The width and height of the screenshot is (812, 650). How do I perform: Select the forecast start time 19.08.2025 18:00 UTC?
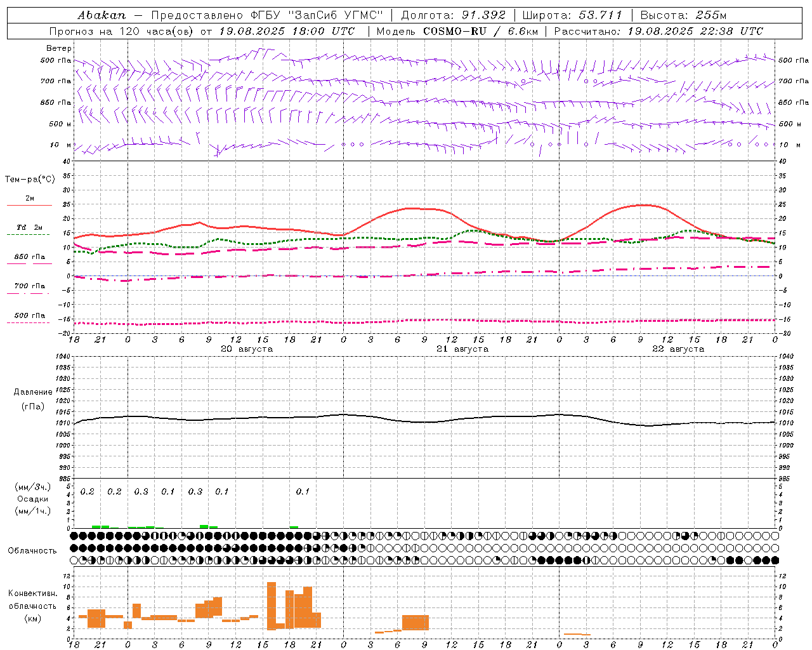[287, 31]
